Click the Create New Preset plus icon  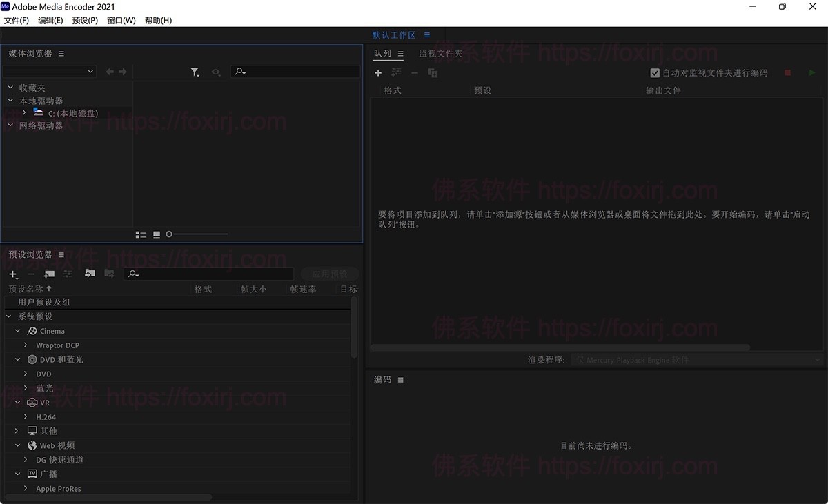click(x=12, y=274)
